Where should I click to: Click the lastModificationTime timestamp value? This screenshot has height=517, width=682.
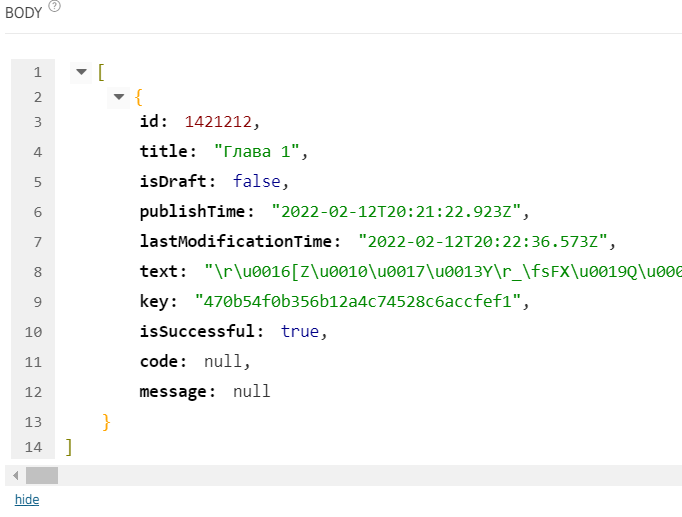click(x=485, y=242)
